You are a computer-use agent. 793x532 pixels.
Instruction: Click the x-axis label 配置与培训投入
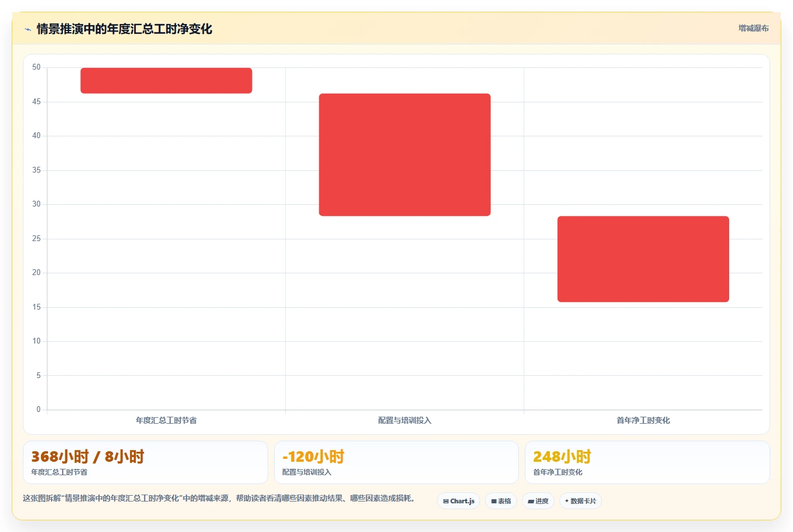tap(405, 420)
